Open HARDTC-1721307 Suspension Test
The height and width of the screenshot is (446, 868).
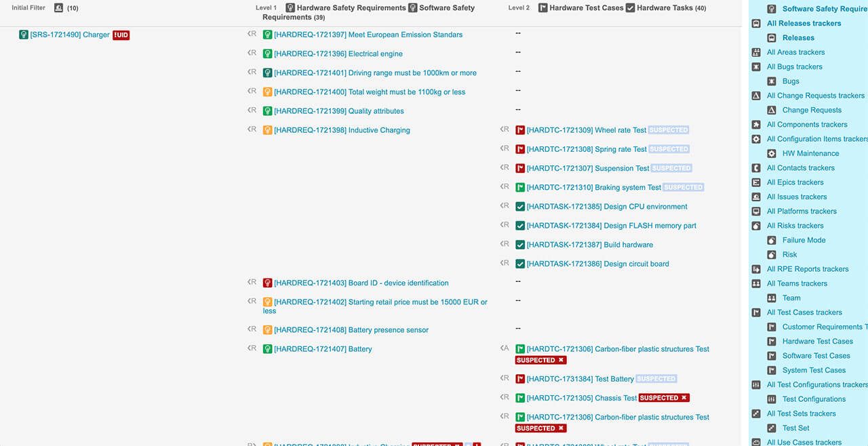[588, 168]
